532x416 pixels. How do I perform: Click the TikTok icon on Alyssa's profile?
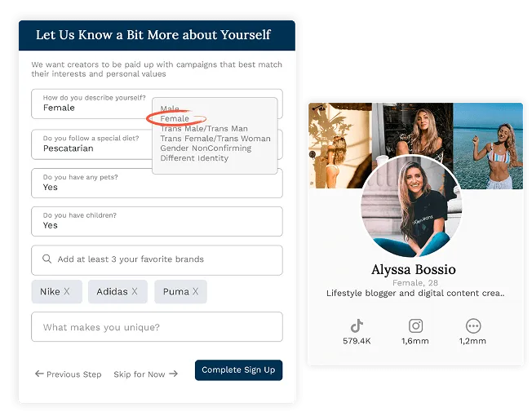tap(357, 325)
